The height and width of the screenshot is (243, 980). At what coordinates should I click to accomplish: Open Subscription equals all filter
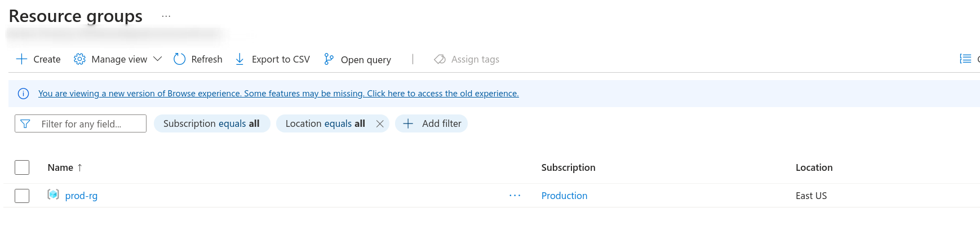(211, 123)
